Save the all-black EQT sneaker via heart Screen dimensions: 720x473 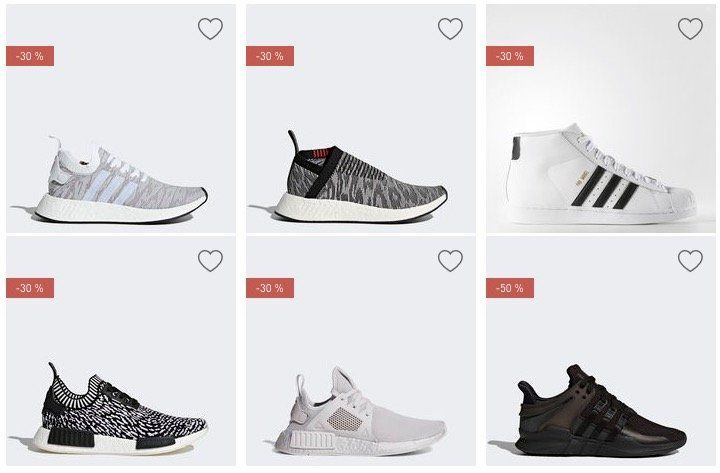click(x=690, y=261)
